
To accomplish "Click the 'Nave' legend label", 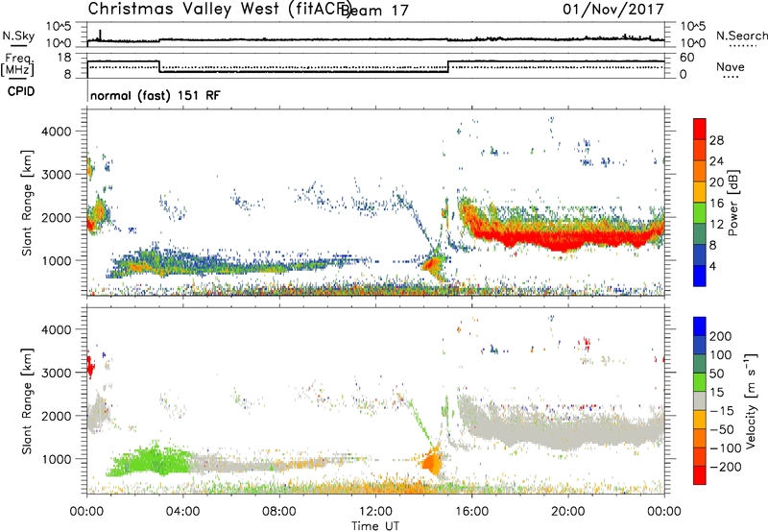I will point(731,66).
